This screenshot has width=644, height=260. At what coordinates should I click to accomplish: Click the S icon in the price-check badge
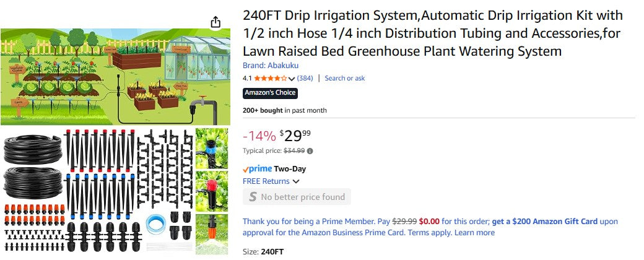tap(252, 197)
